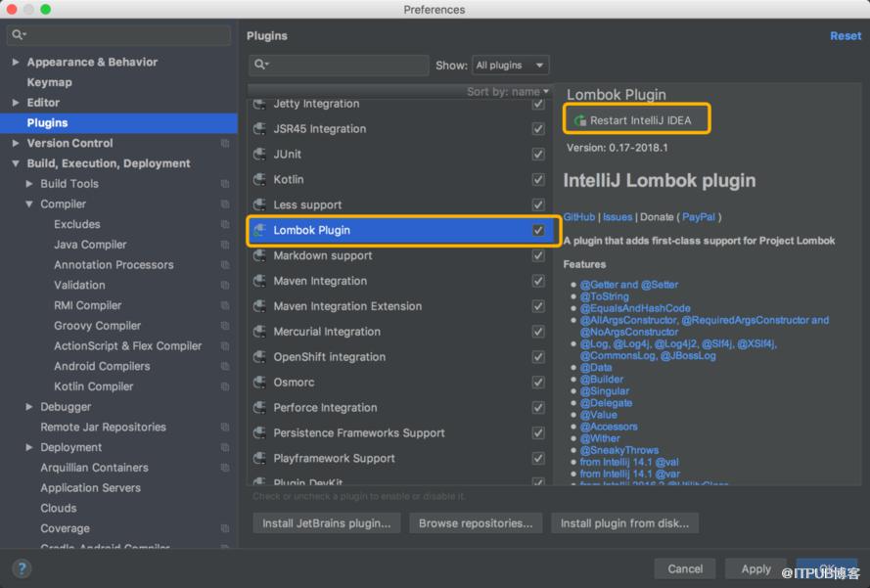The image size is (870, 588).
Task: Disable the Persistence Frameworks Support checkbox
Action: [538, 432]
